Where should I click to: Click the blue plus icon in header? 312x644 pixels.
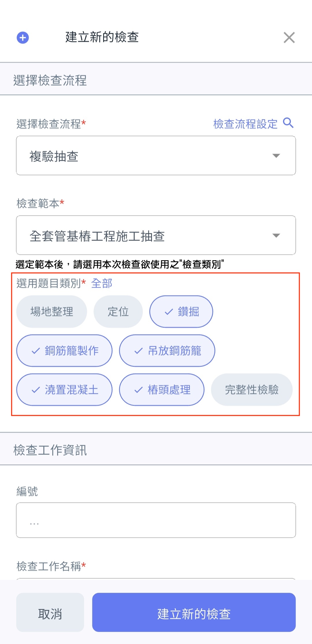(x=23, y=38)
